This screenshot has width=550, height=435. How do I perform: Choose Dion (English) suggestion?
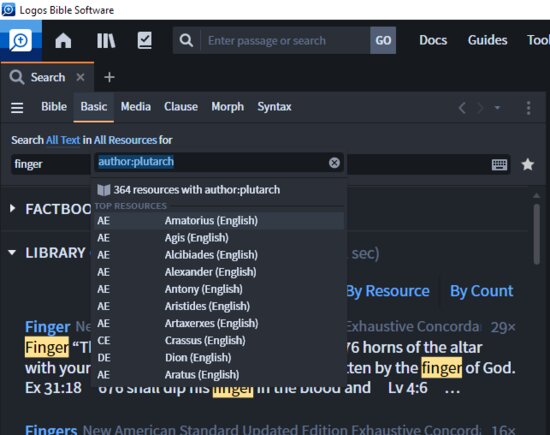point(219,358)
